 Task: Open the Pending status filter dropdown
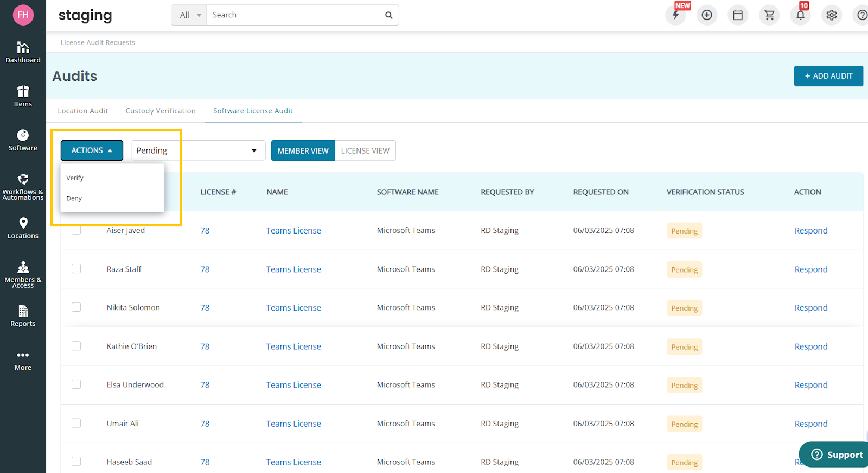click(x=198, y=150)
